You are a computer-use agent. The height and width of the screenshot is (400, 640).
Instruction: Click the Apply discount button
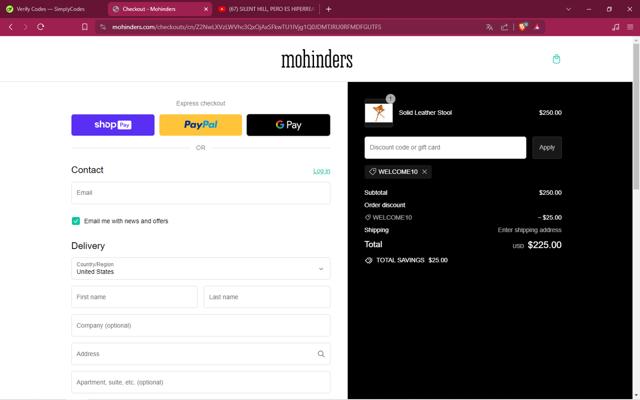pyautogui.click(x=547, y=147)
